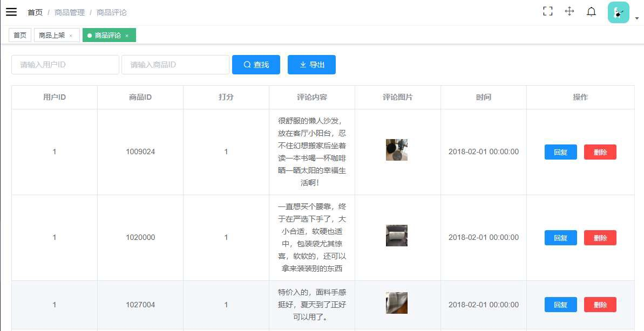Image resolution: width=644 pixels, height=331 pixels.
Task: Select product ID cell 1027004
Action: (x=140, y=305)
